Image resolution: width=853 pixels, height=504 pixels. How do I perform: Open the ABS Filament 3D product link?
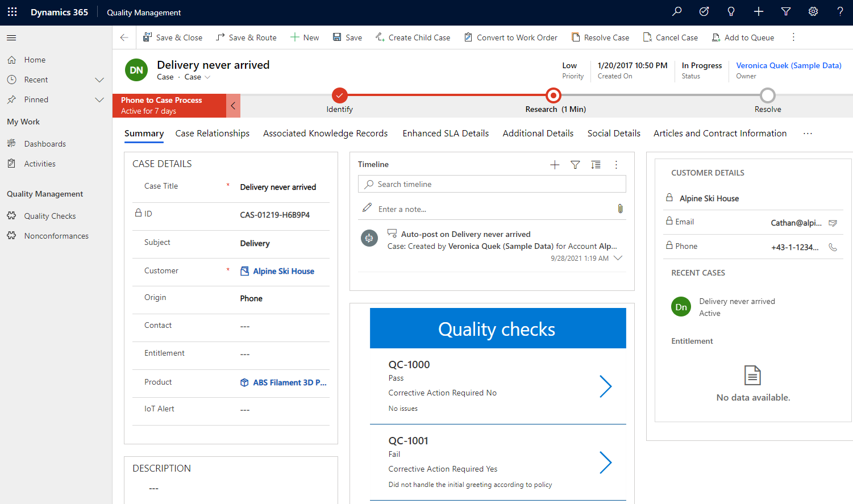(290, 383)
